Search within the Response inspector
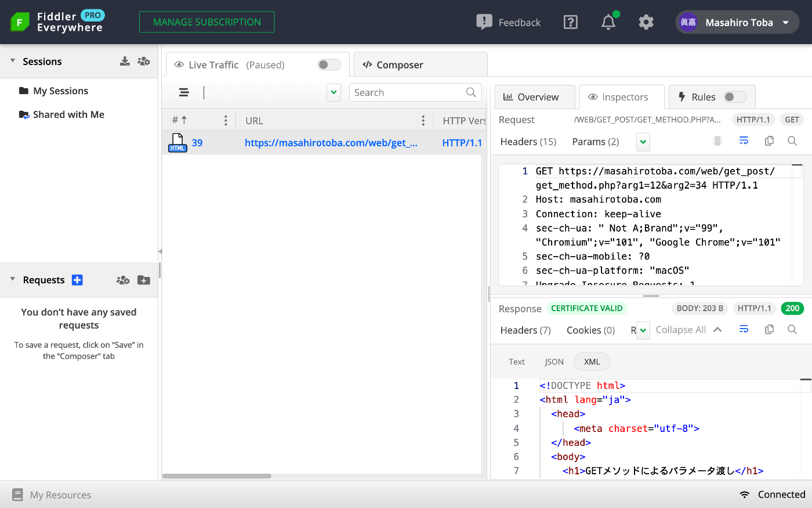 point(792,329)
